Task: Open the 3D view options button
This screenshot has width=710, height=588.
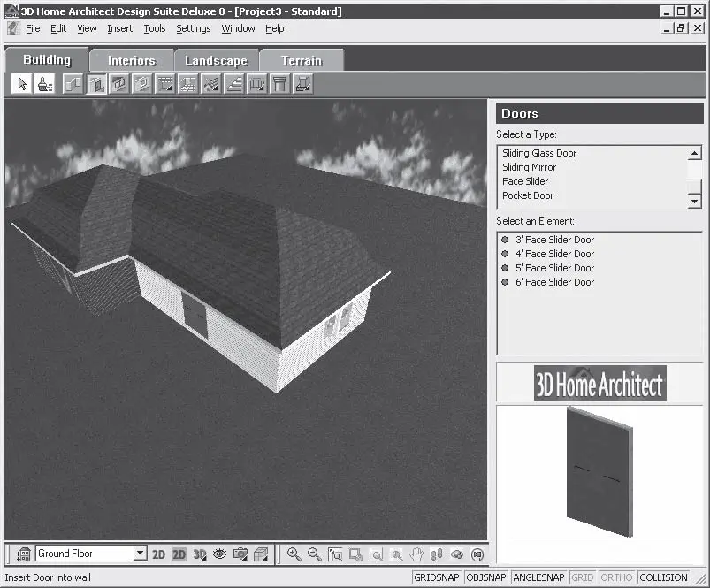Action: [200, 554]
